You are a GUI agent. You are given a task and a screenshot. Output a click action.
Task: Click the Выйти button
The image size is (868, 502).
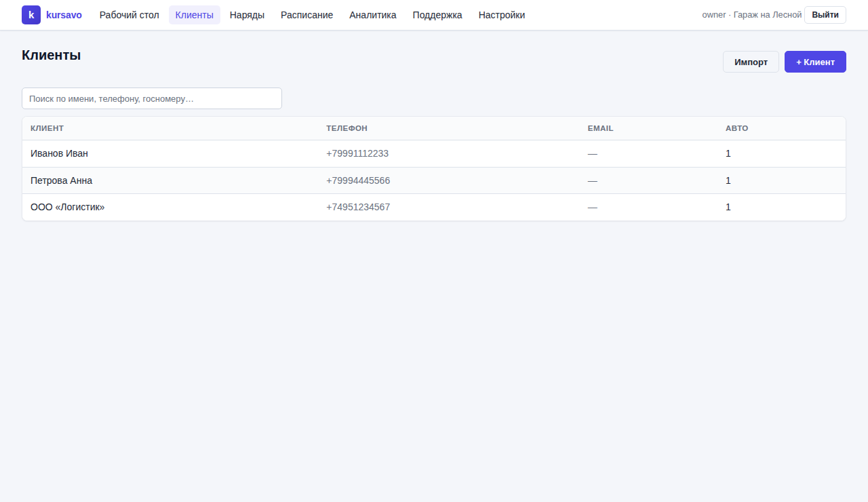click(x=825, y=15)
